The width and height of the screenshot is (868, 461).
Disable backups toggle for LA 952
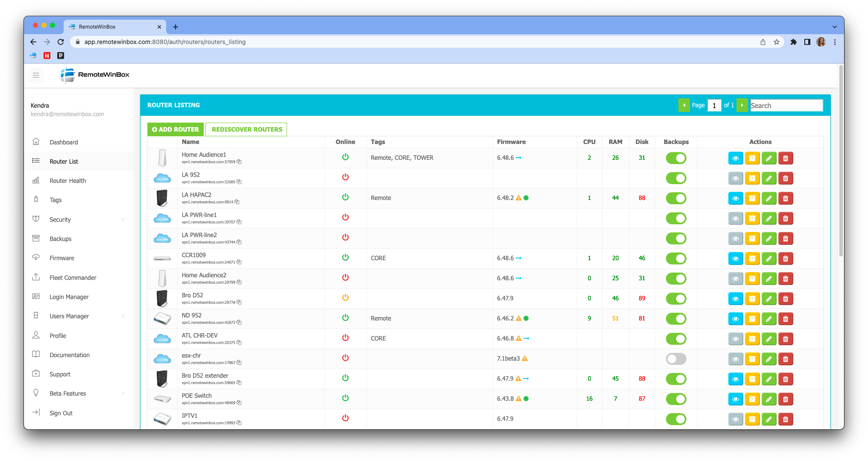(676, 178)
